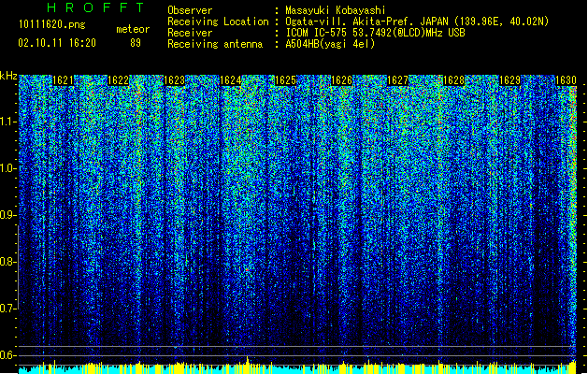588x374 pixels.
Task: Click the 1623 time marker
Action: pyautogui.click(x=175, y=80)
